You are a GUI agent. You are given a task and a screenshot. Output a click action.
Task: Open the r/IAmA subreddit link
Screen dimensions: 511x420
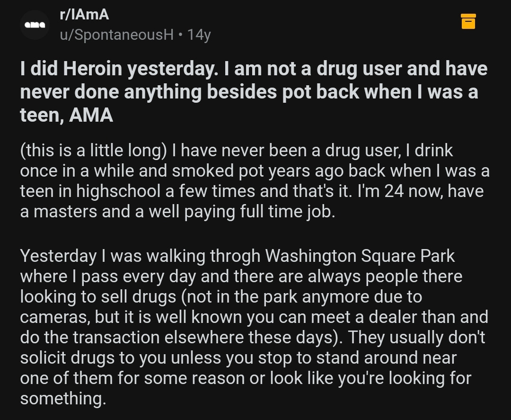(x=84, y=15)
